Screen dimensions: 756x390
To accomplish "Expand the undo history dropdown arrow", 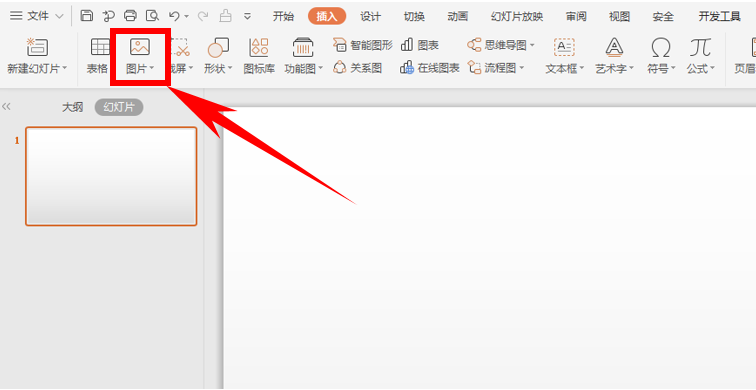I will 186,17.
